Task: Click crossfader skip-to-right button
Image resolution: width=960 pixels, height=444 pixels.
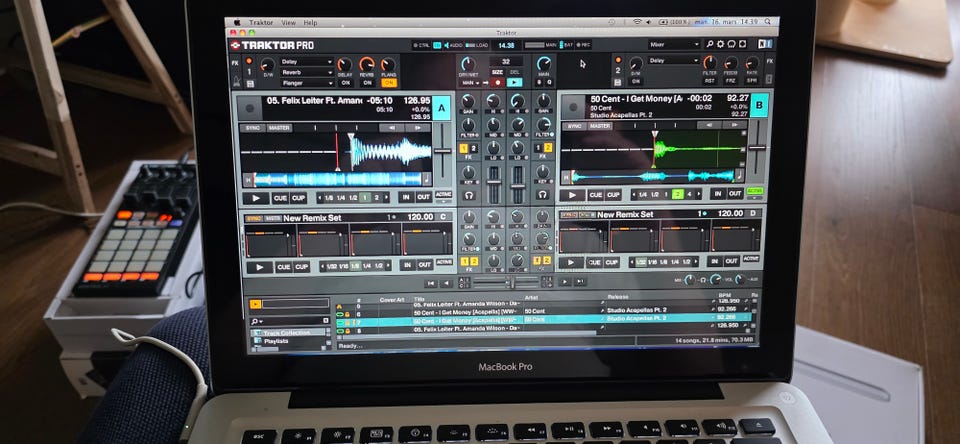Action: pyautogui.click(x=580, y=281)
